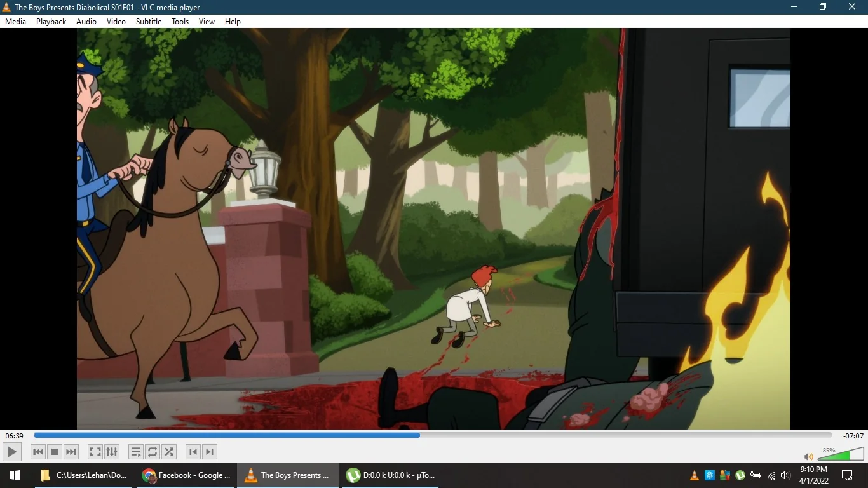Check battery status in system tray

coord(756,475)
